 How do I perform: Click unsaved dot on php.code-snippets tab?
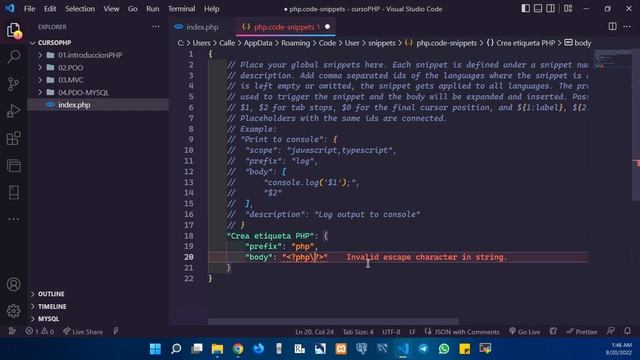[x=327, y=27]
